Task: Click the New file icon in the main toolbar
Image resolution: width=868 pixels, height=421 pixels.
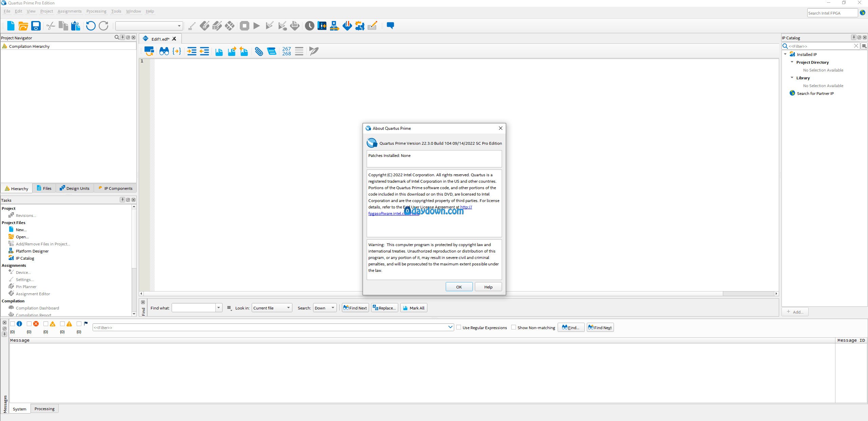Action: 11,26
